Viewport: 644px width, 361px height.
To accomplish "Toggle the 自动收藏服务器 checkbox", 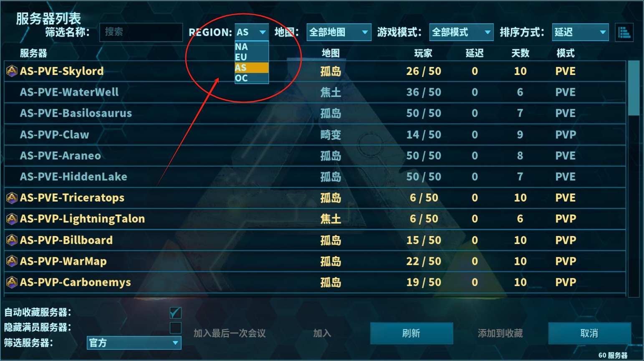I will click(175, 313).
